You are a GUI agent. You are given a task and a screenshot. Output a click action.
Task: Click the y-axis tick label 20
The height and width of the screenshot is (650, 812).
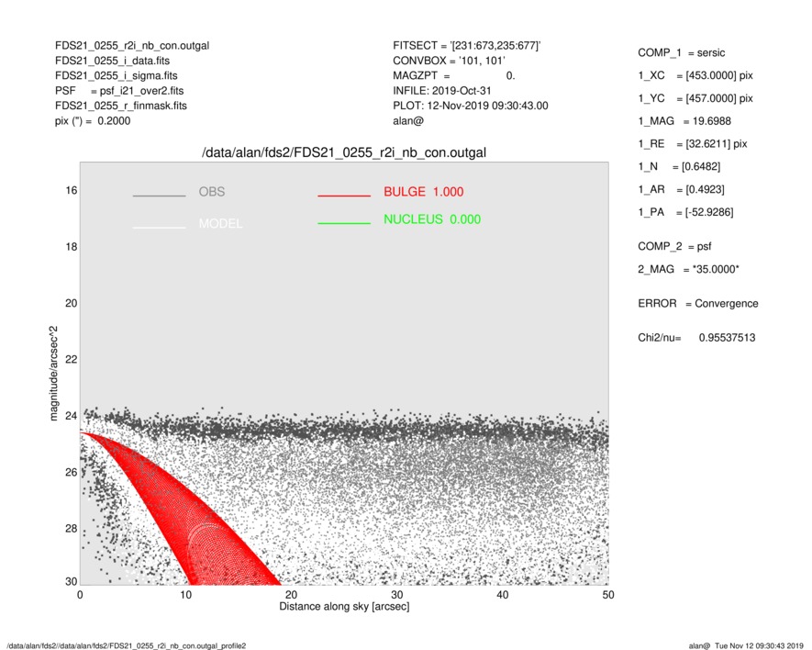click(71, 303)
